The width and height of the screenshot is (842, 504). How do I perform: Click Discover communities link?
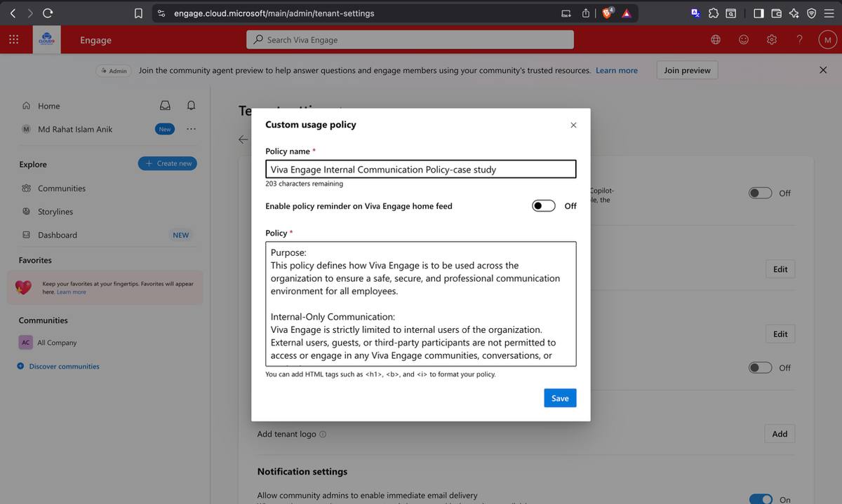pos(64,366)
